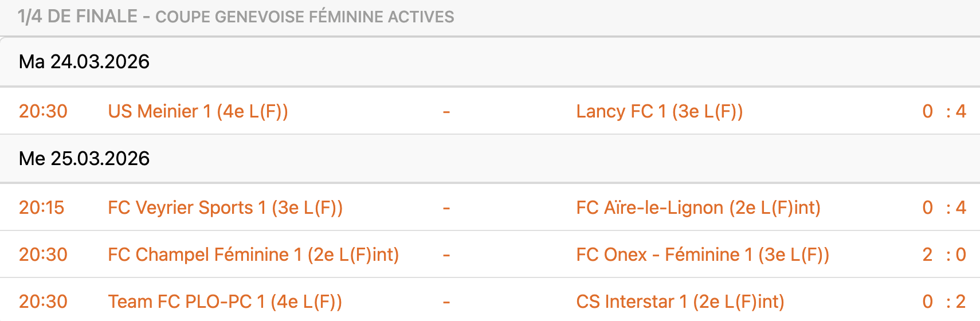
Task: Open the FC Aïre-le-Lignon team link
Action: pos(698,208)
